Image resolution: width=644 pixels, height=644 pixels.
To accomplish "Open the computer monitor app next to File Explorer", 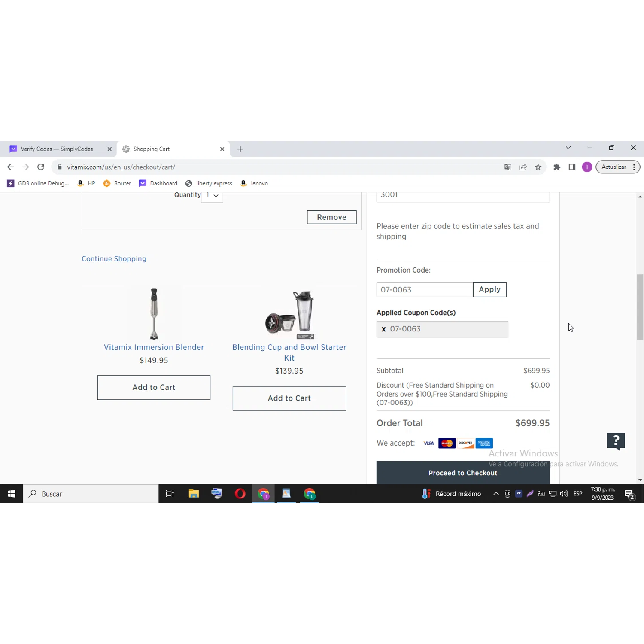I will pyautogui.click(x=217, y=494).
